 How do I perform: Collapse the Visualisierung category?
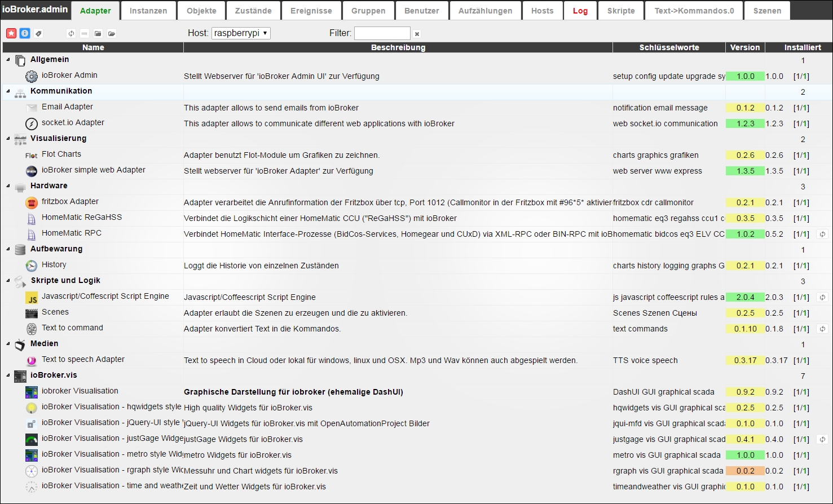pos(8,138)
